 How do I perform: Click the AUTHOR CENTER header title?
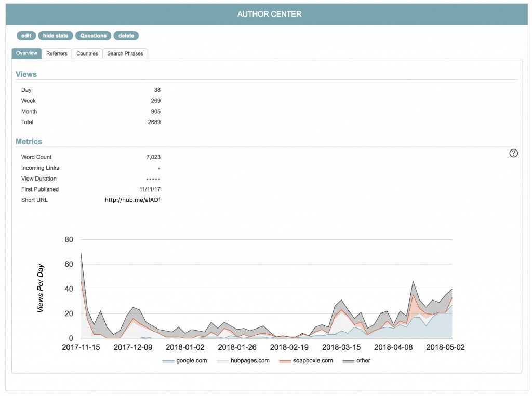pyautogui.click(x=270, y=14)
